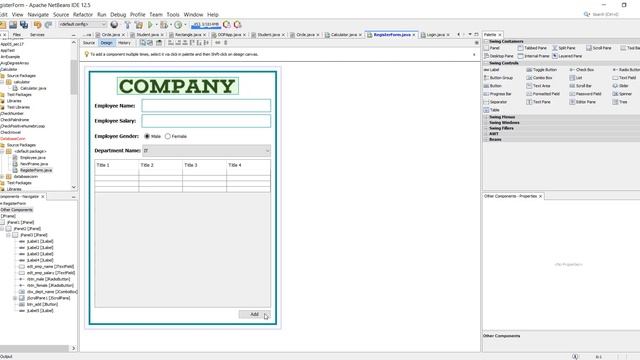
Task: Close the RegisterForm.java tab
Action: click(x=414, y=35)
